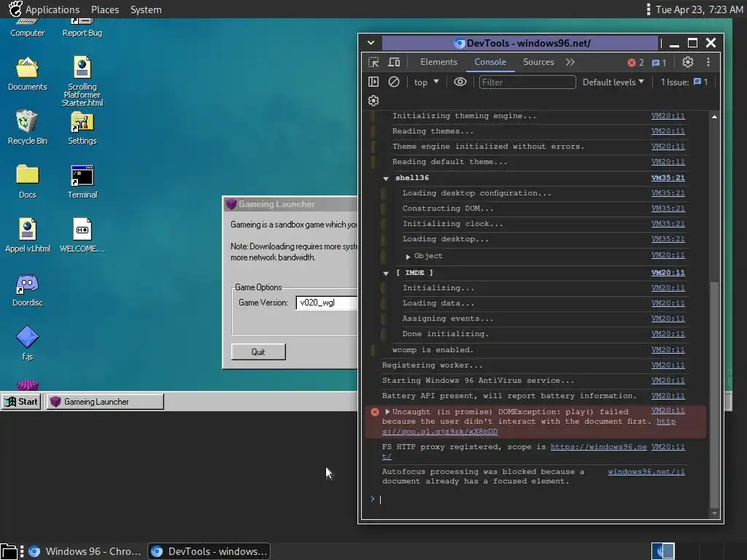Click the show desktop icon in bottom panel
This screenshot has width=747, height=560.
pos(9,551)
